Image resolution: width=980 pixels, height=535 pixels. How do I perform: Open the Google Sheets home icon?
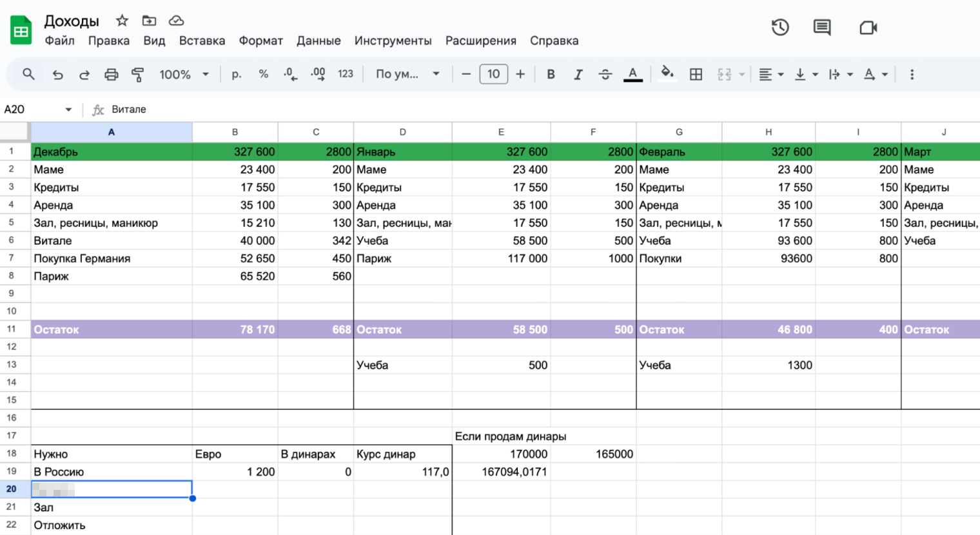(x=21, y=30)
